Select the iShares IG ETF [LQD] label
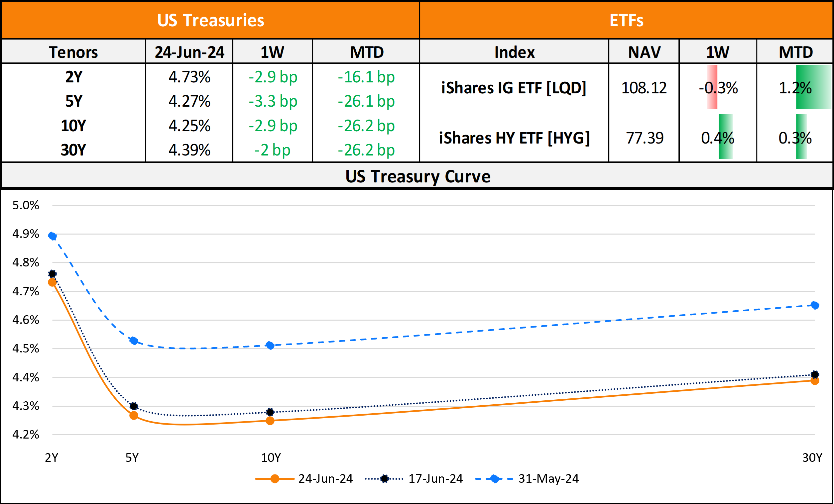Image resolution: width=834 pixels, height=504 pixels. (514, 88)
